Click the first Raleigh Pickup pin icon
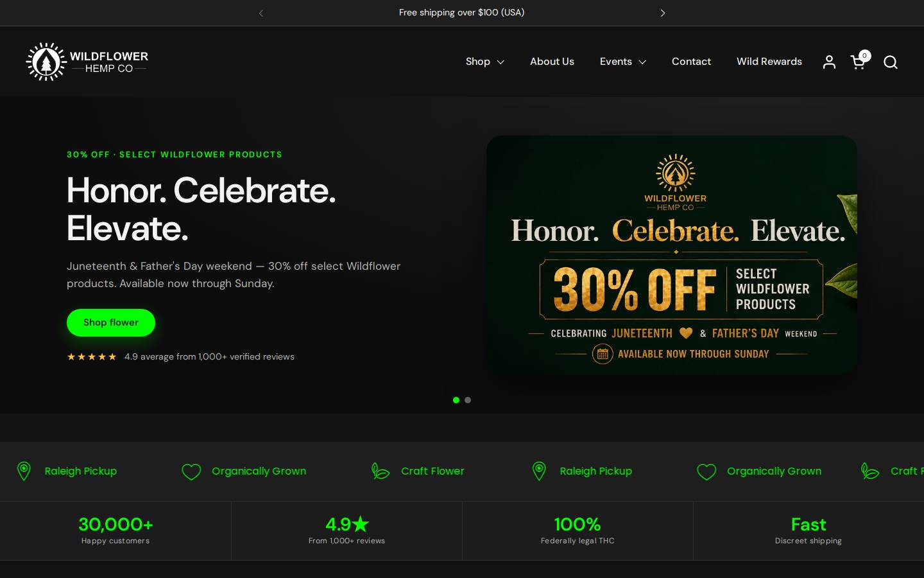The image size is (924, 578). (x=24, y=471)
